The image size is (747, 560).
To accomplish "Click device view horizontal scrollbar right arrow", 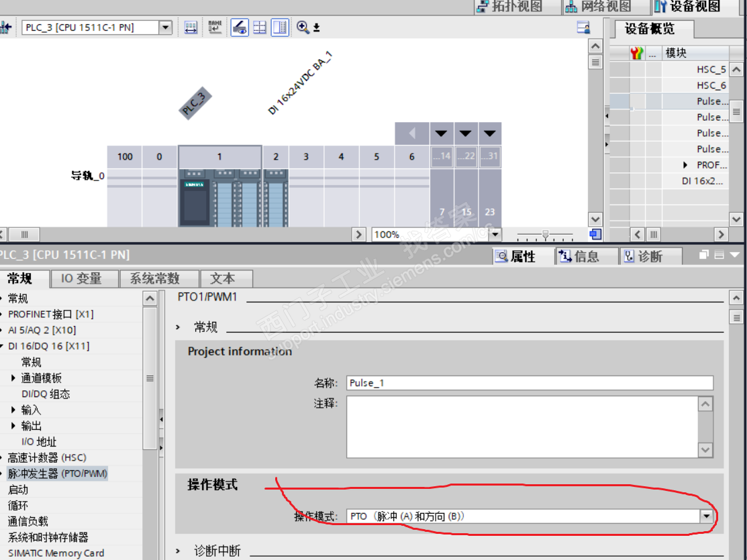I will point(358,234).
